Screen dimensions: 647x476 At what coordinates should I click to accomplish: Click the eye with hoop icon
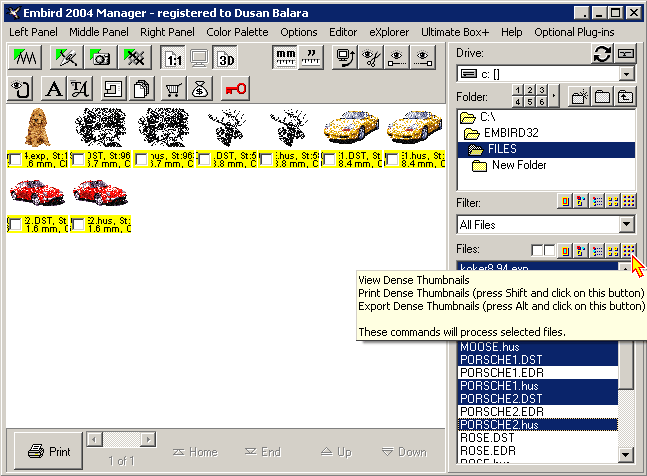(x=21, y=89)
